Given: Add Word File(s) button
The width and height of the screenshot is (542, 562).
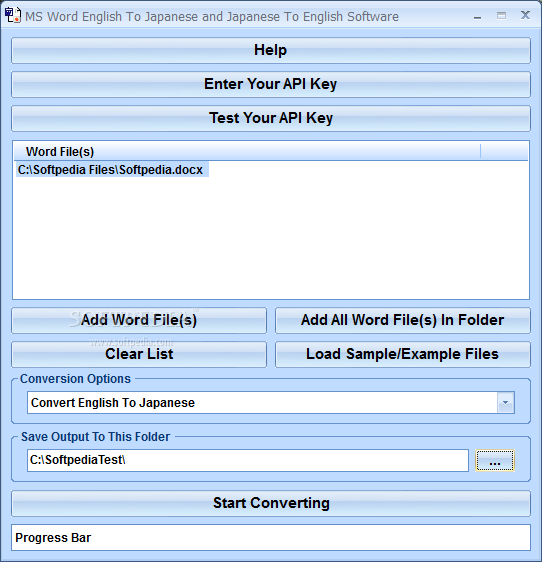Looking at the screenshot, I should [x=139, y=320].
